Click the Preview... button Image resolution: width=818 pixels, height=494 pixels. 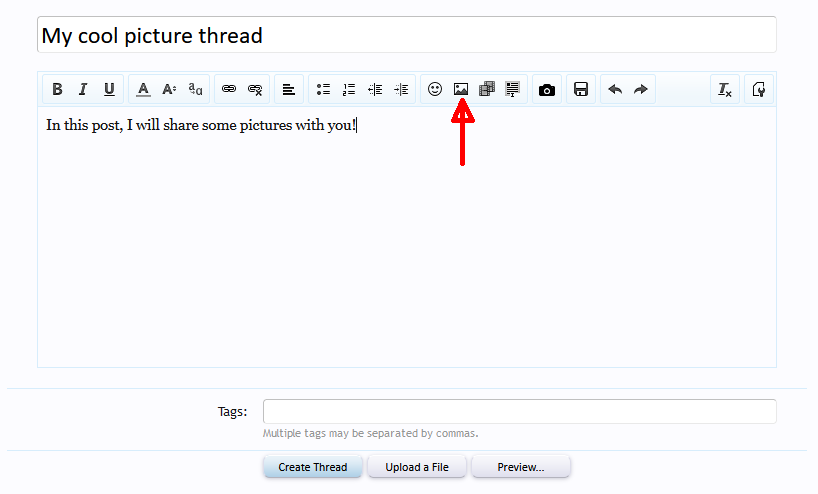pyautogui.click(x=521, y=467)
